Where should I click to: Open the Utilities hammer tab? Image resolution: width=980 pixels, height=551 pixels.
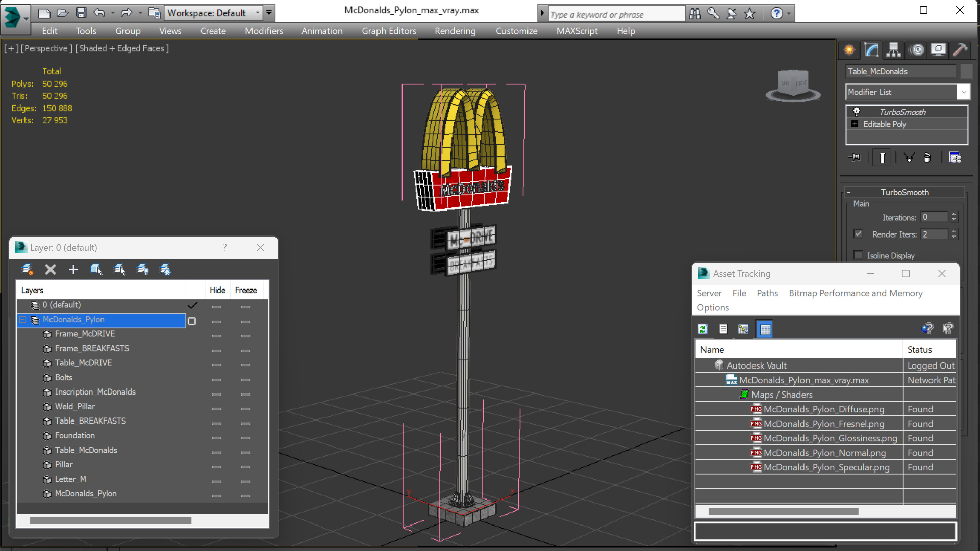[x=960, y=49]
